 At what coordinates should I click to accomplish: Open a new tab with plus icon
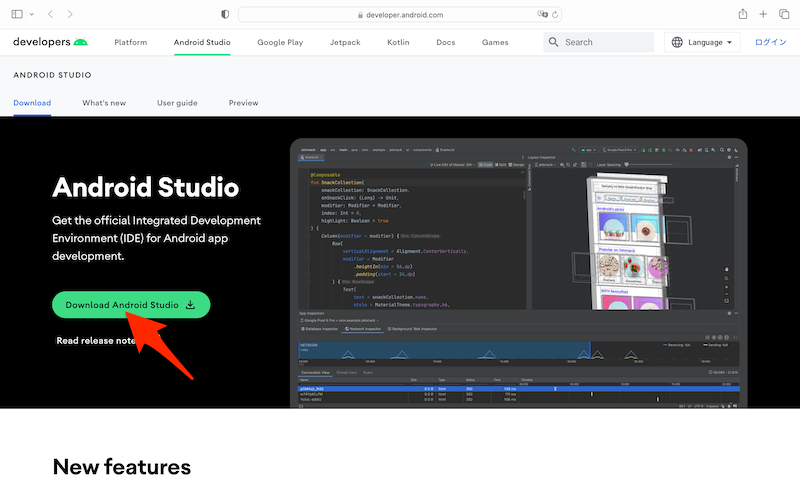pyautogui.click(x=764, y=14)
